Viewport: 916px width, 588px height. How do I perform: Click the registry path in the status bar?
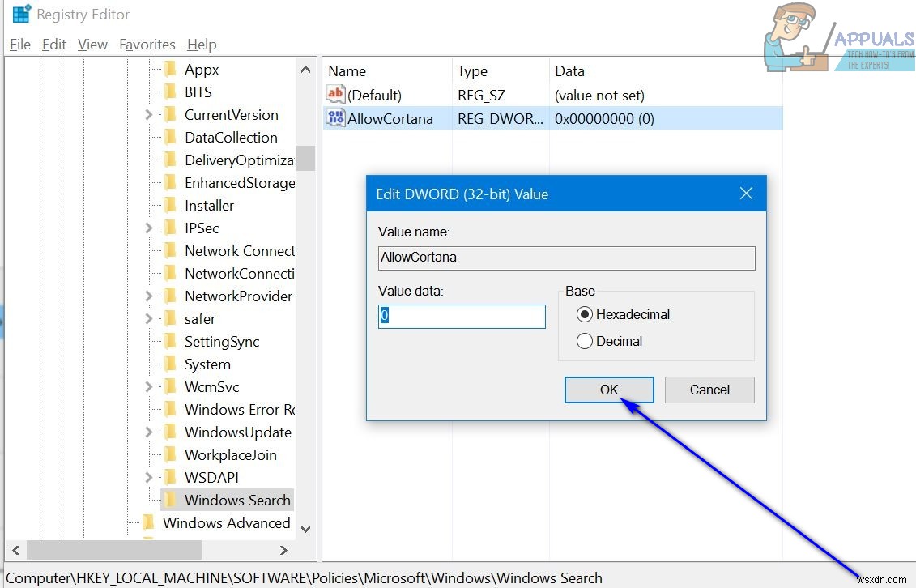pos(304,577)
